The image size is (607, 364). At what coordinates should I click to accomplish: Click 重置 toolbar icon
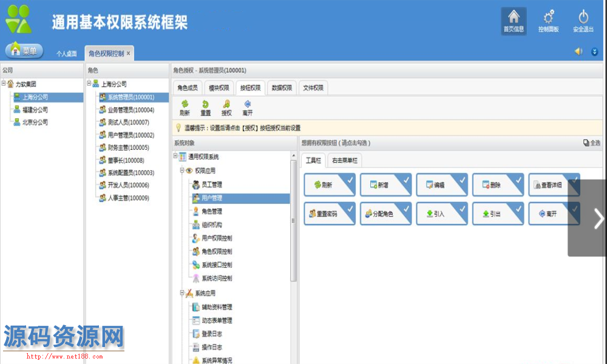coord(206,108)
